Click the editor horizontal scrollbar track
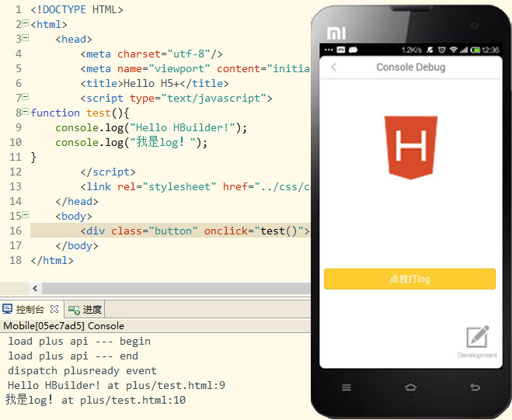Image resolution: width=512 pixels, height=420 pixels. point(176,288)
